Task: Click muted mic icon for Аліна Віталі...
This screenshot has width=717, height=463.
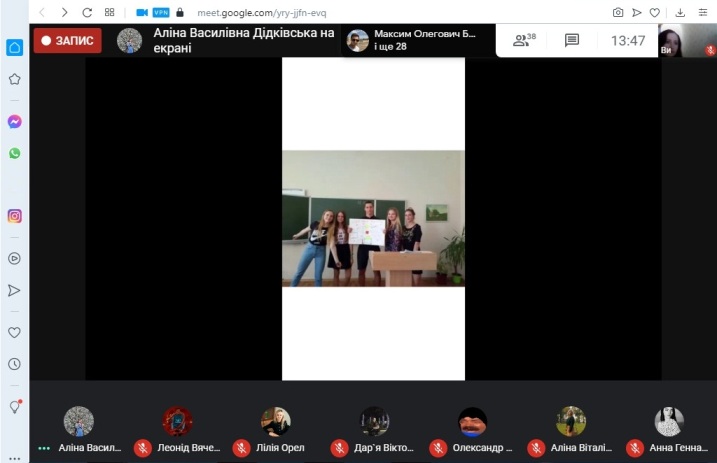Action: pyautogui.click(x=536, y=448)
